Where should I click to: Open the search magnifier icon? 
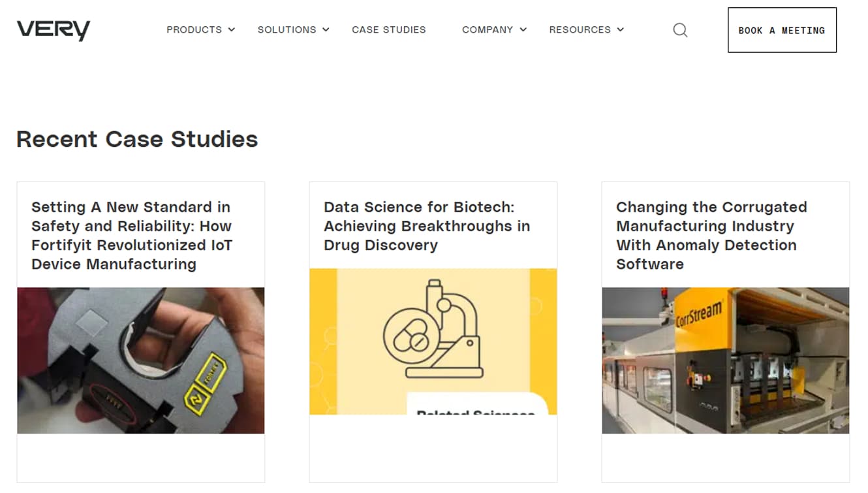click(680, 30)
